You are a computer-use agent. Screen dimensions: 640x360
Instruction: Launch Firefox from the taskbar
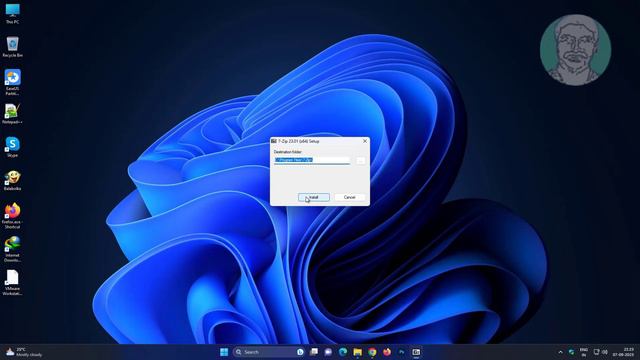(387, 352)
